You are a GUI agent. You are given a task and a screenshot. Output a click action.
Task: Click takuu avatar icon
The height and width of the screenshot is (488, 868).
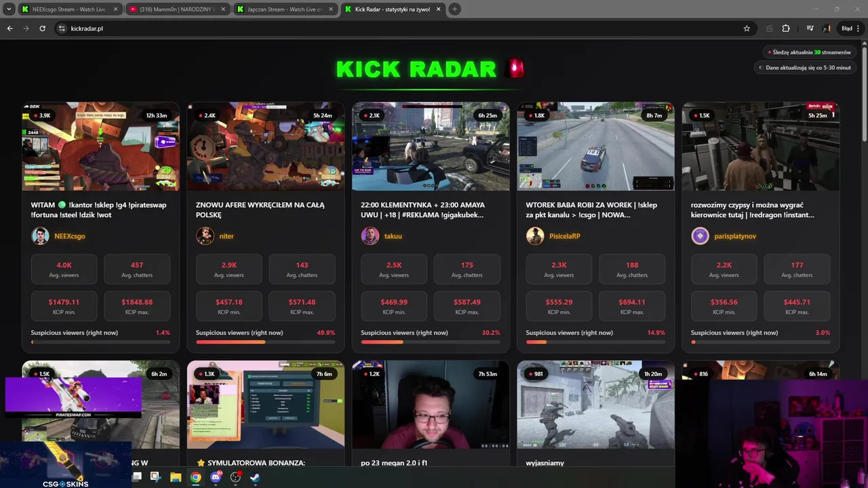pyautogui.click(x=370, y=236)
